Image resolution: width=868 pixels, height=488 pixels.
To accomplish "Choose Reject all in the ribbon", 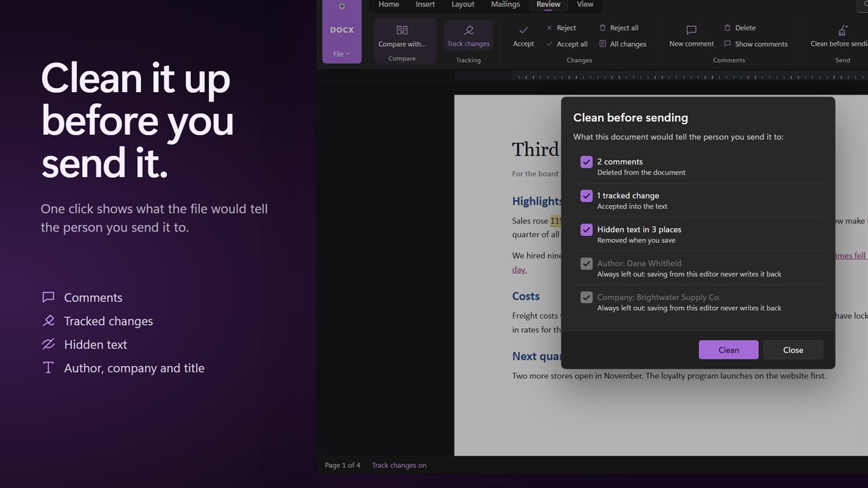I will click(618, 28).
